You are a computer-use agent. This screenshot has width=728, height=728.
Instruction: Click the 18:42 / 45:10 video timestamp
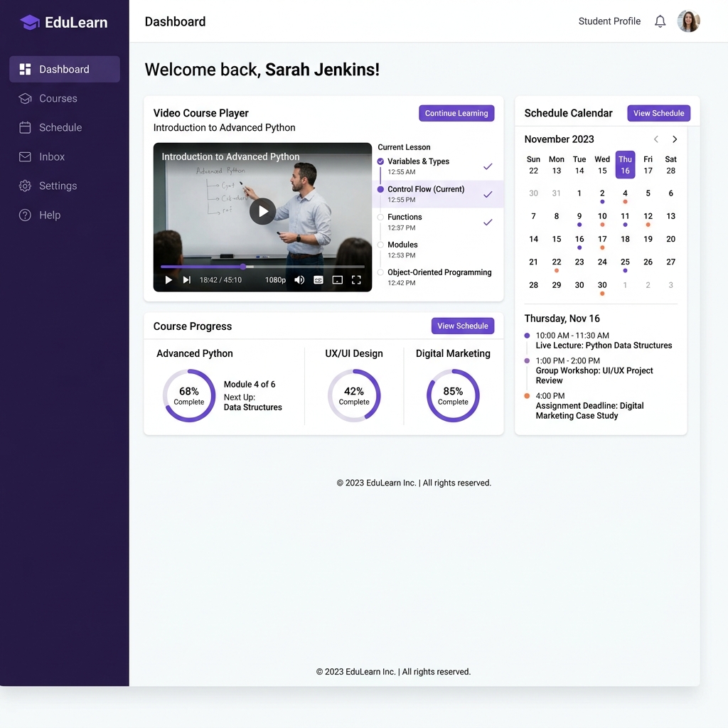click(220, 280)
